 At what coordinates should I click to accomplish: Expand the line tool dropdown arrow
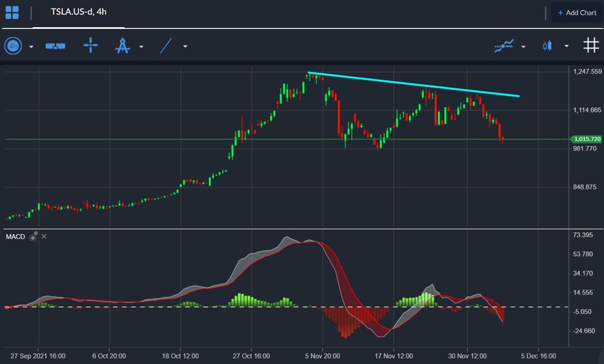click(185, 46)
